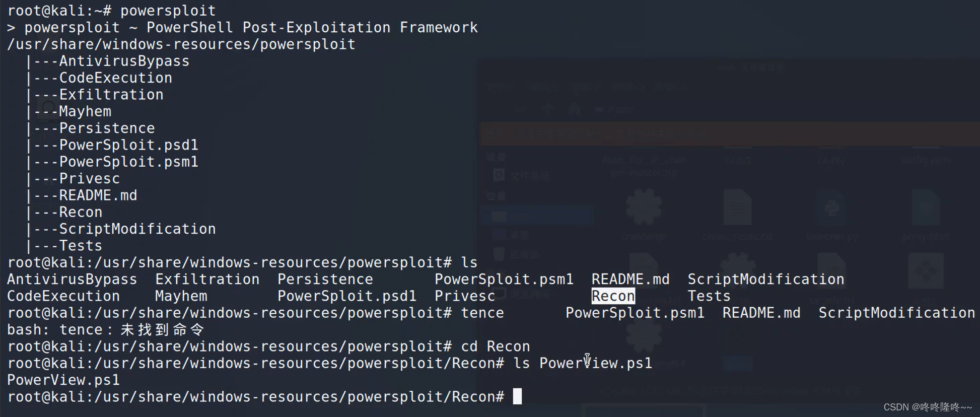Screen dimensions: 980x417
Task: Select PowerSploit.psd1 in the tree listing
Action: point(129,145)
